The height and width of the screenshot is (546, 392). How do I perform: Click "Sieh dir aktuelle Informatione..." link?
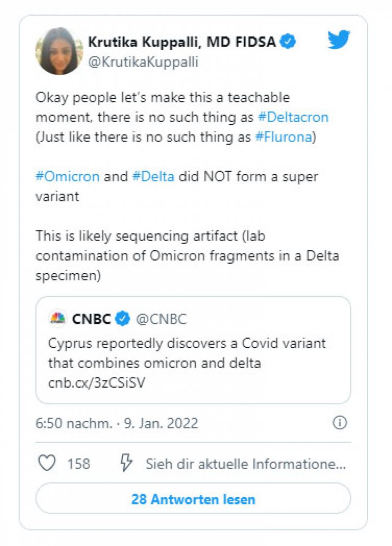tap(245, 464)
